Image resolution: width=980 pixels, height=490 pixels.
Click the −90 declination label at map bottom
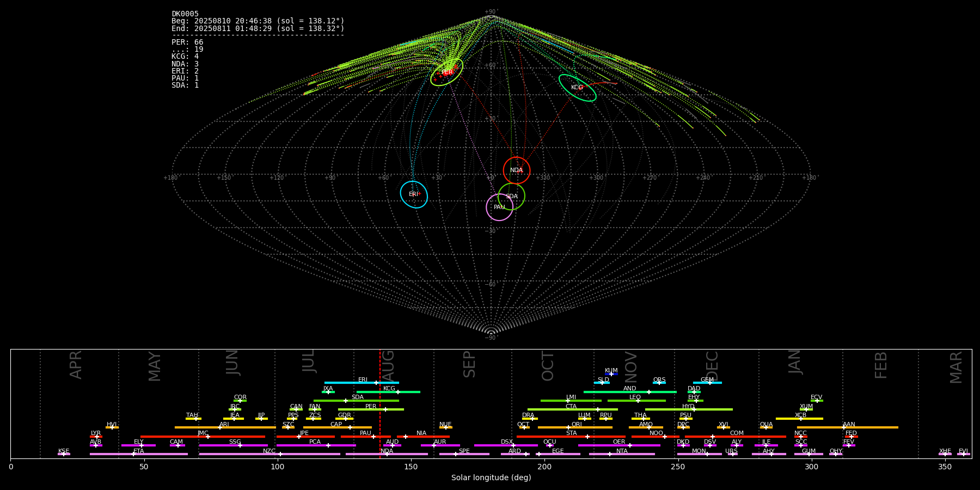(x=491, y=338)
